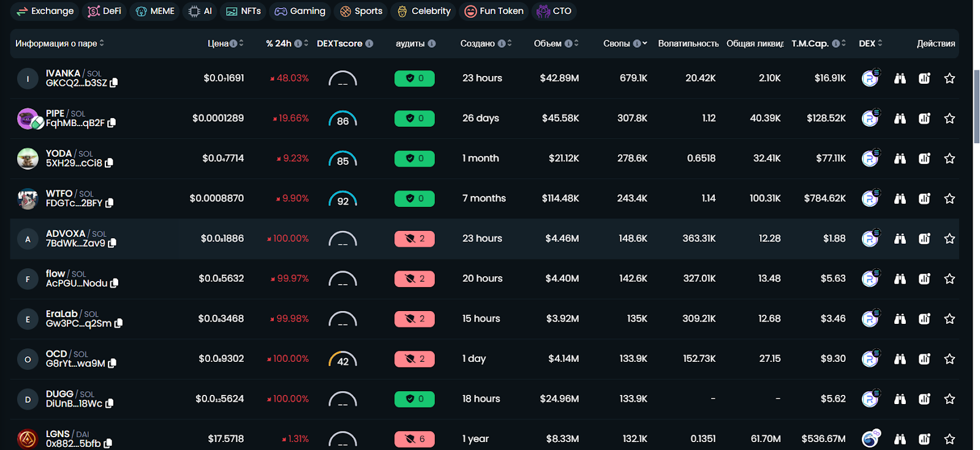View WTFO DEXTscore gauge of 92
980x450 pixels.
coord(343,199)
